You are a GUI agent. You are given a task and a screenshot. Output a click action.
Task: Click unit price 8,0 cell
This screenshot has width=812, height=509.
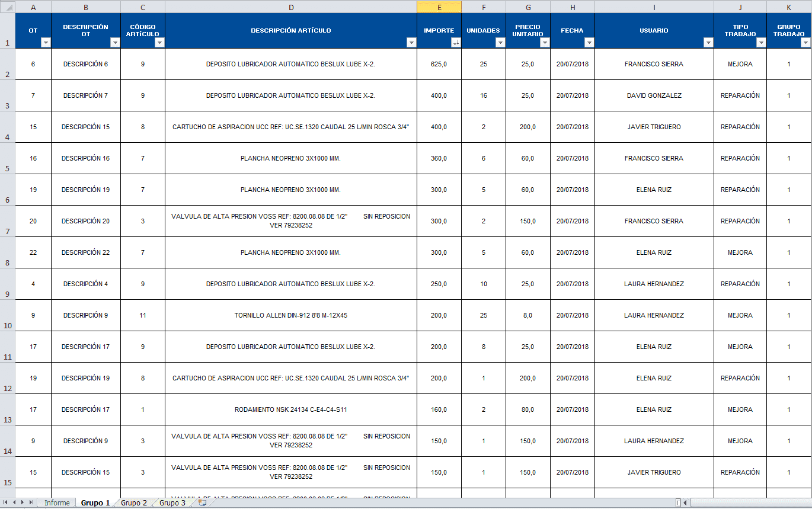[x=528, y=315]
